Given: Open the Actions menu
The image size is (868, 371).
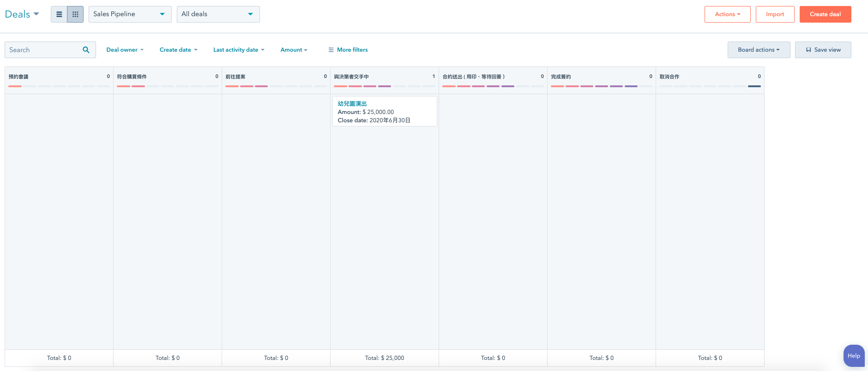Looking at the screenshot, I should (727, 14).
